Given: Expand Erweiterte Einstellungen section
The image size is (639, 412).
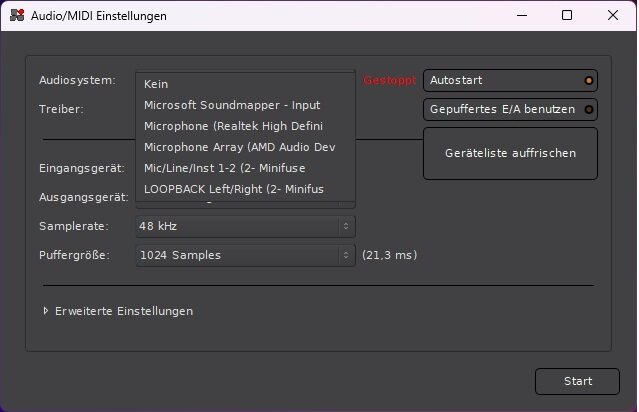Looking at the screenshot, I should tap(117, 311).
